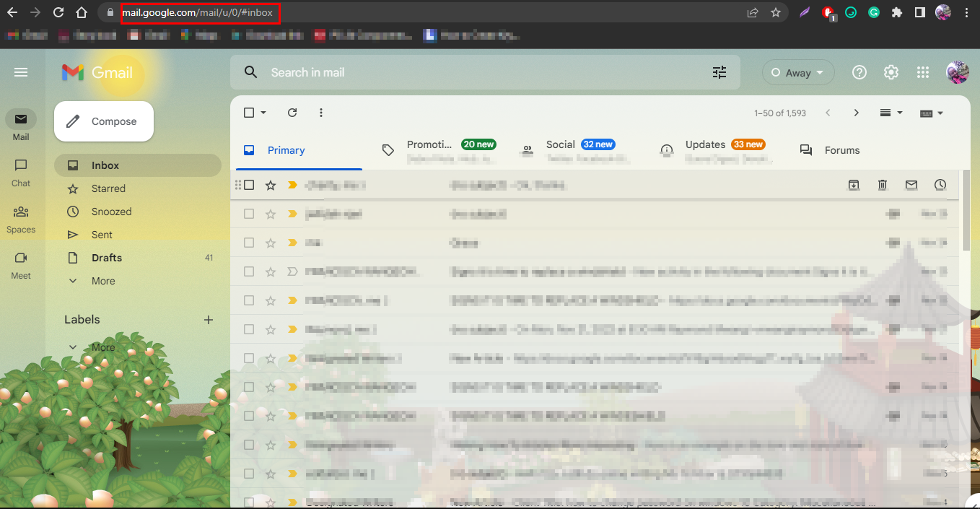The image size is (980, 509).
Task: Open the Sent folder
Action: 138,235
